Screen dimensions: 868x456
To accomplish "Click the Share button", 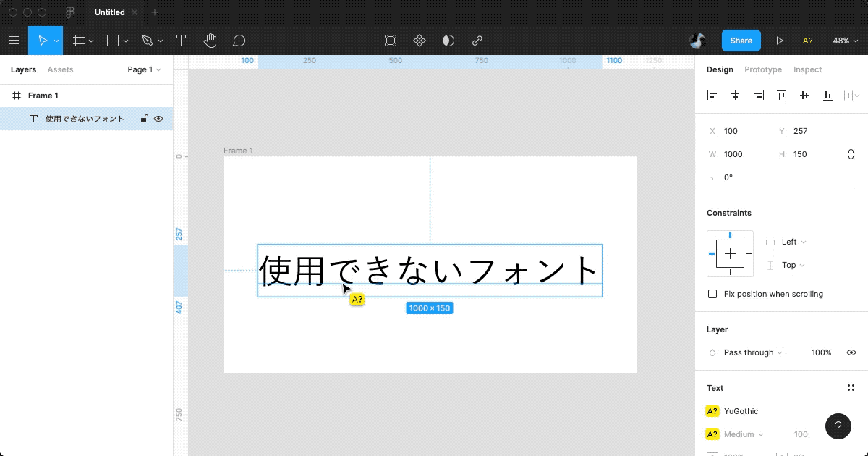I will coord(741,41).
